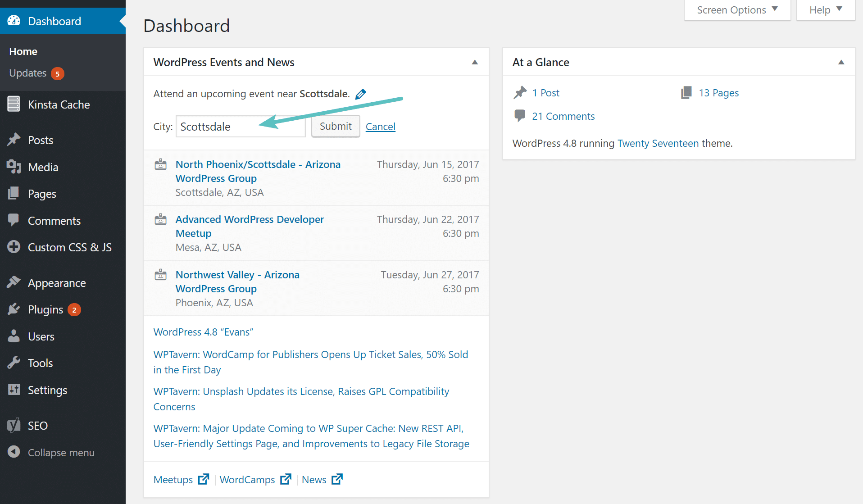Viewport: 863px width, 504px height.
Task: Open the Updates submenu item
Action: tap(28, 73)
